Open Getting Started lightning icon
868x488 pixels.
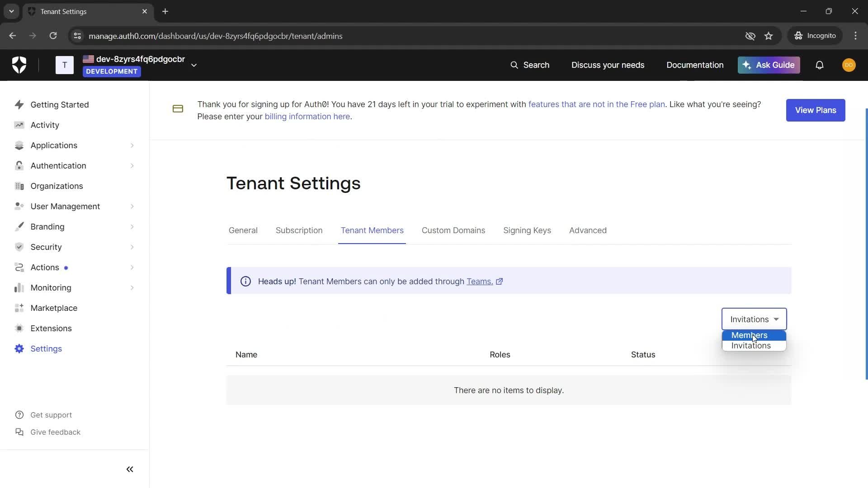19,104
